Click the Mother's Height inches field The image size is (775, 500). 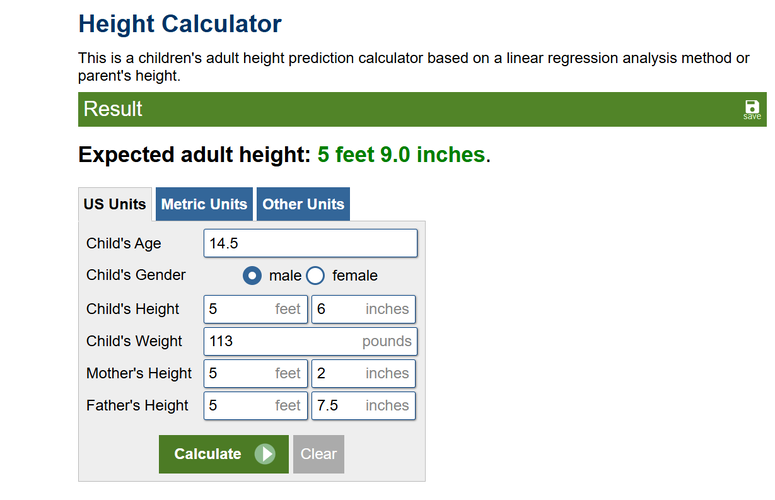pos(363,373)
